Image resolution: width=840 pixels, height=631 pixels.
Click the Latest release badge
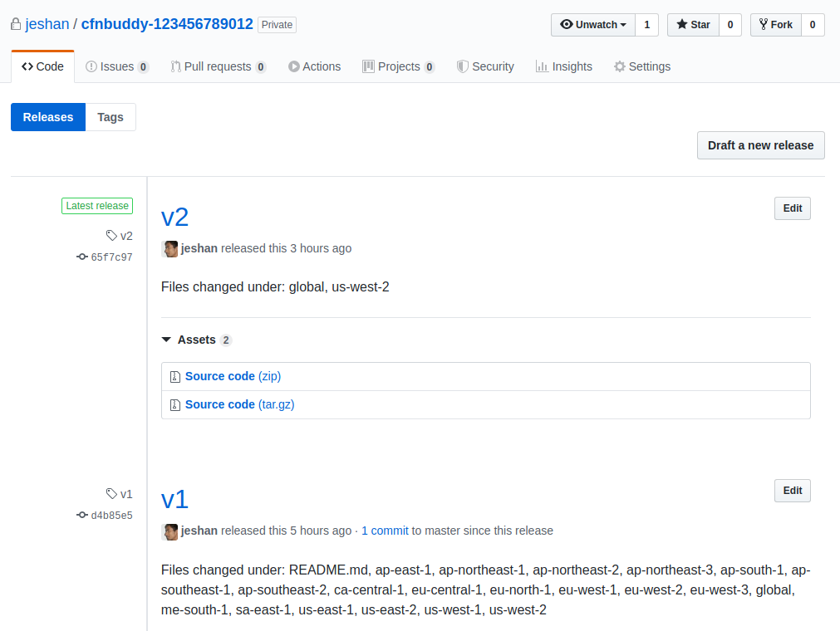coord(97,206)
